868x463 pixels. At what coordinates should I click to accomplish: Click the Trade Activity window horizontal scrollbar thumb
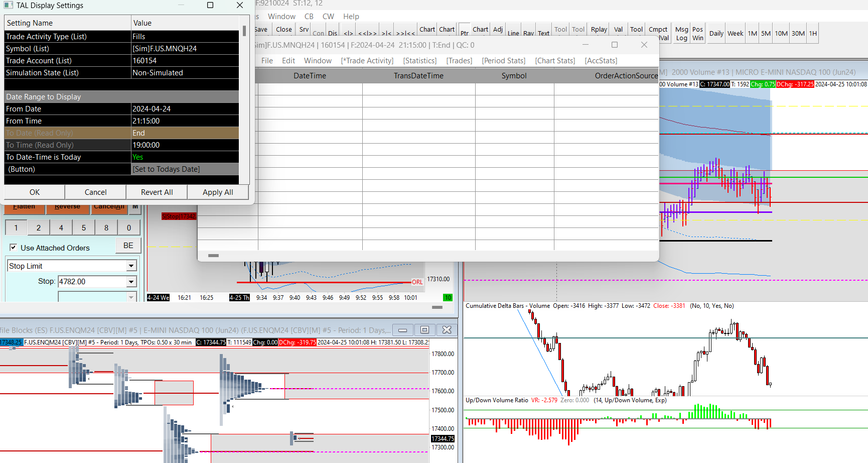213,256
